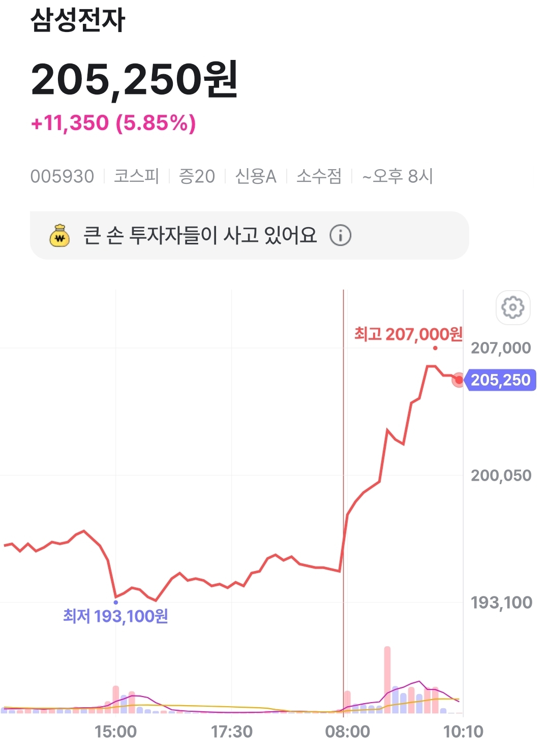Tap the 삼성전자 stock title

pos(78,20)
